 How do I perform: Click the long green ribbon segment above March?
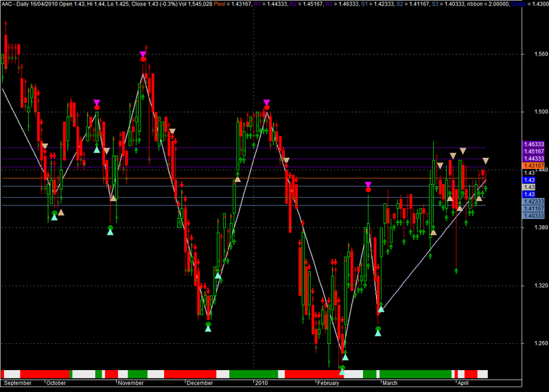point(416,373)
